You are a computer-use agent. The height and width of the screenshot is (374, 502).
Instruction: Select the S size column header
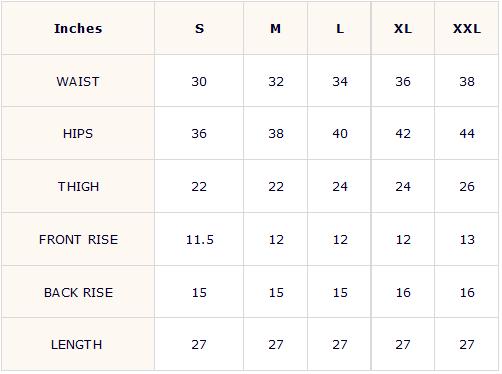click(x=199, y=29)
